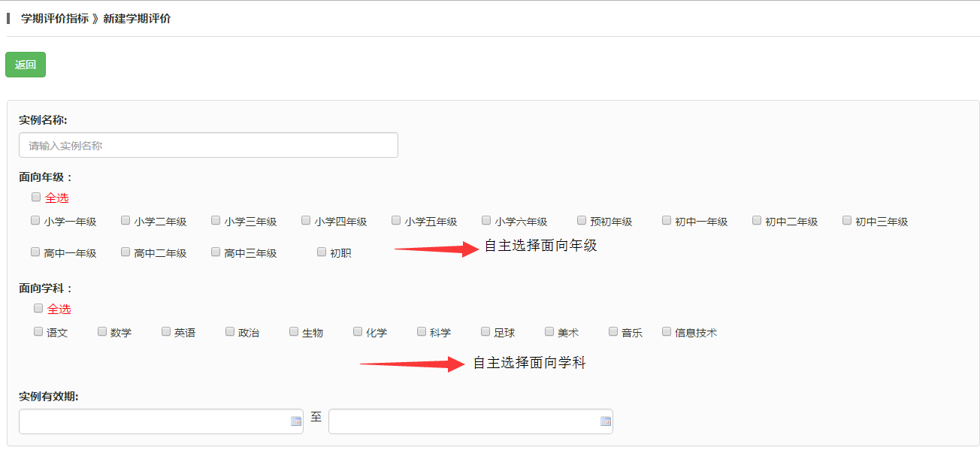Tick the 信息技术 checkbox
Image resolution: width=980 pixels, height=450 pixels.
667,331
